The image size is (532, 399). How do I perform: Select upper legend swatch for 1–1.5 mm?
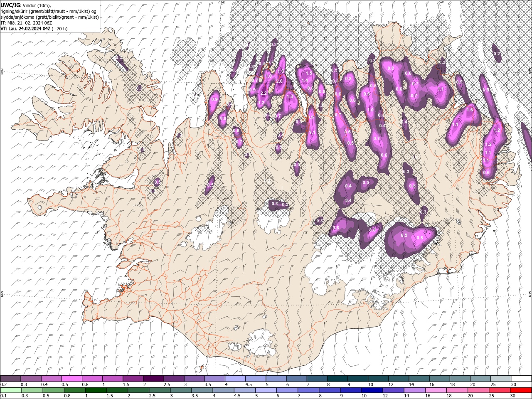[x=113, y=379]
